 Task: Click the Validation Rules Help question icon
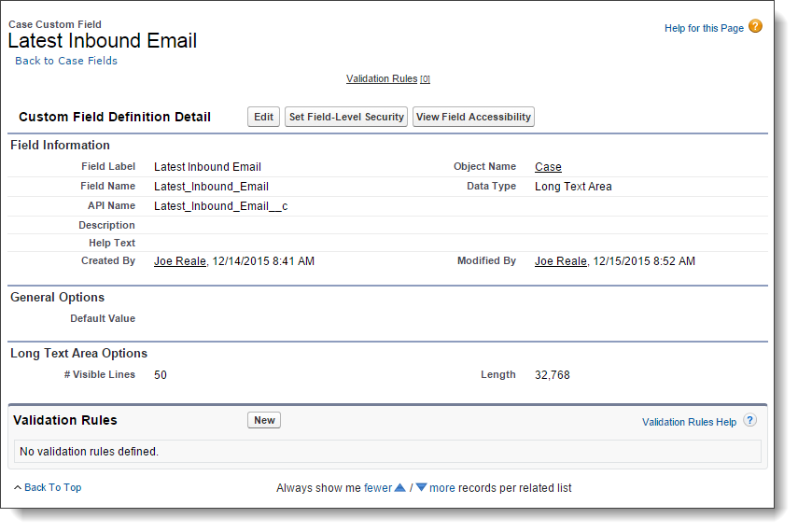(x=749, y=421)
